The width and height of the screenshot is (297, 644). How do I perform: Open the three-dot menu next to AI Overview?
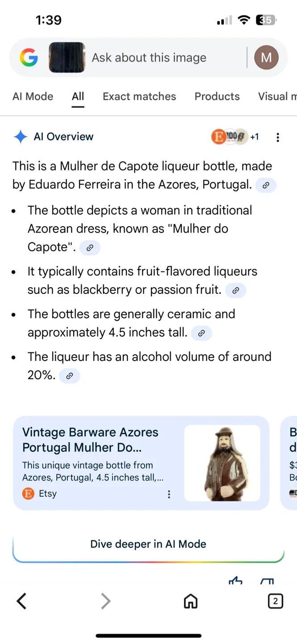click(x=278, y=137)
